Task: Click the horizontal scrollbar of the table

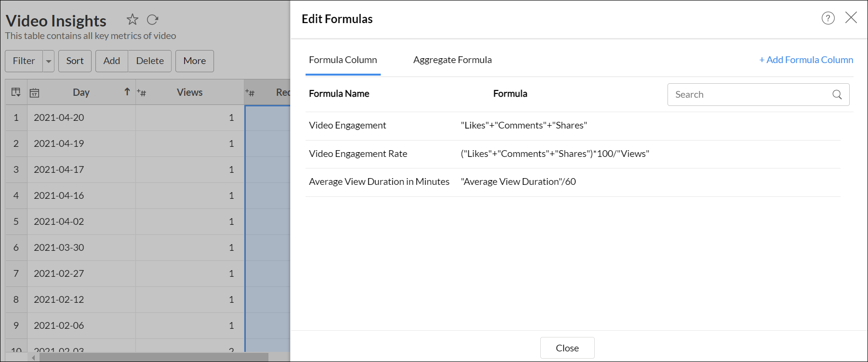Action: point(153,357)
